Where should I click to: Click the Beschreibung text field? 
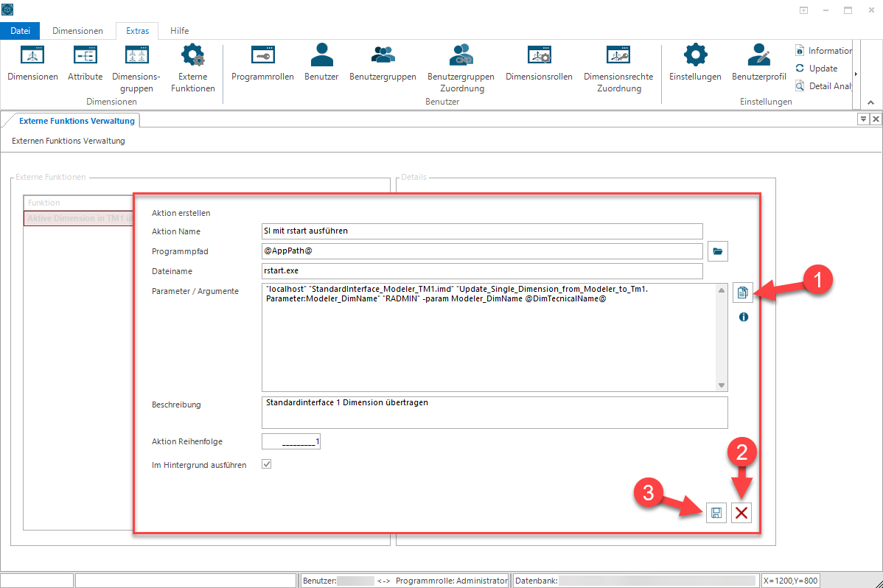click(495, 413)
